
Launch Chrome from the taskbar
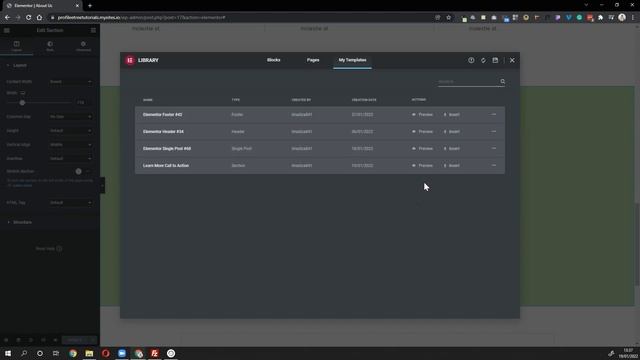coord(73,353)
